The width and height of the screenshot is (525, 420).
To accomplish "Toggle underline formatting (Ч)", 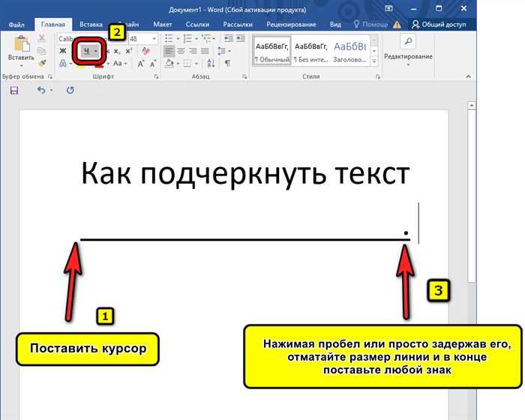I will (87, 51).
